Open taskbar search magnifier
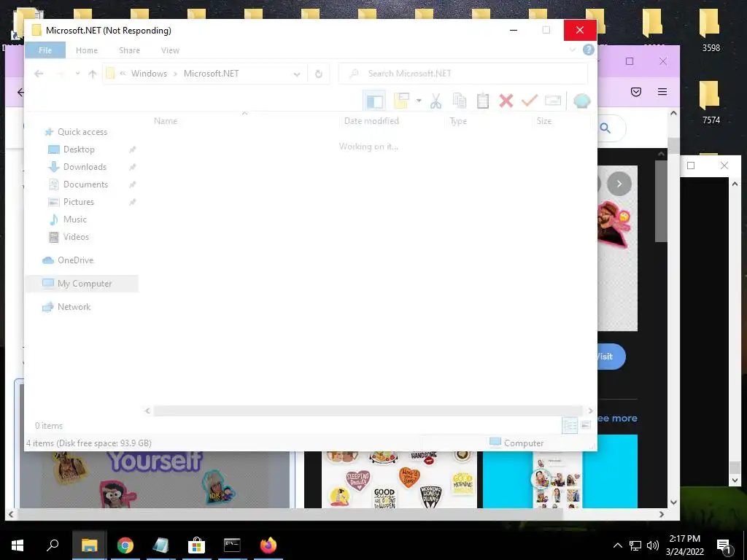Image resolution: width=747 pixels, height=560 pixels. (53, 545)
